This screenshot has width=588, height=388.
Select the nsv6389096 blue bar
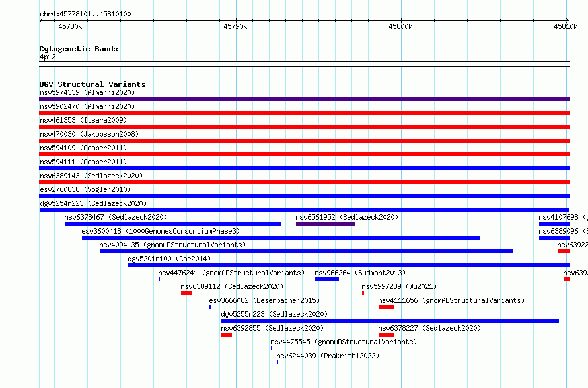pos(554,238)
